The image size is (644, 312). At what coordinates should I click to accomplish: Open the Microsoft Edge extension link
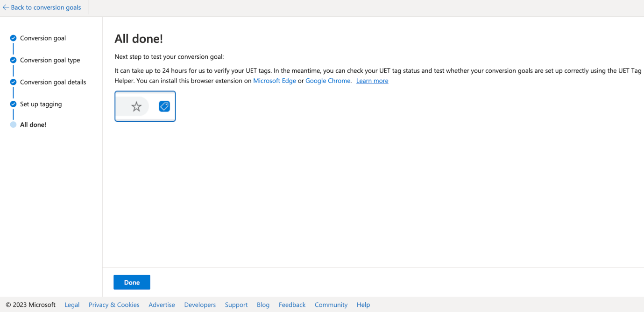click(275, 81)
